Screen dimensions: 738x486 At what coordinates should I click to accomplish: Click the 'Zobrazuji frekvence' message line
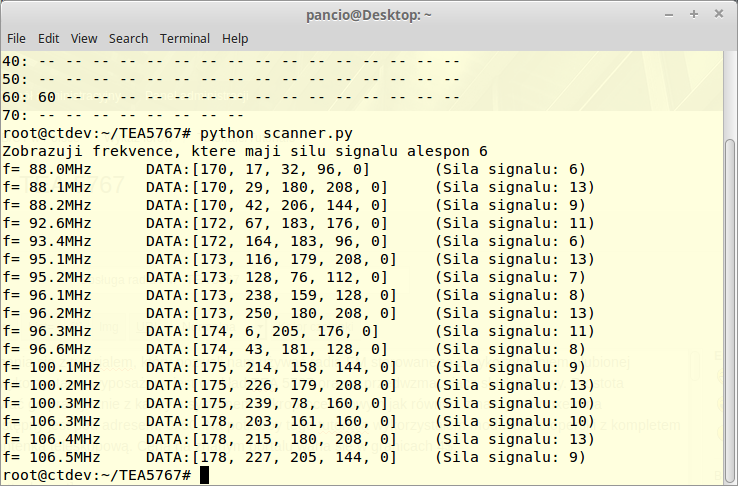[245, 151]
